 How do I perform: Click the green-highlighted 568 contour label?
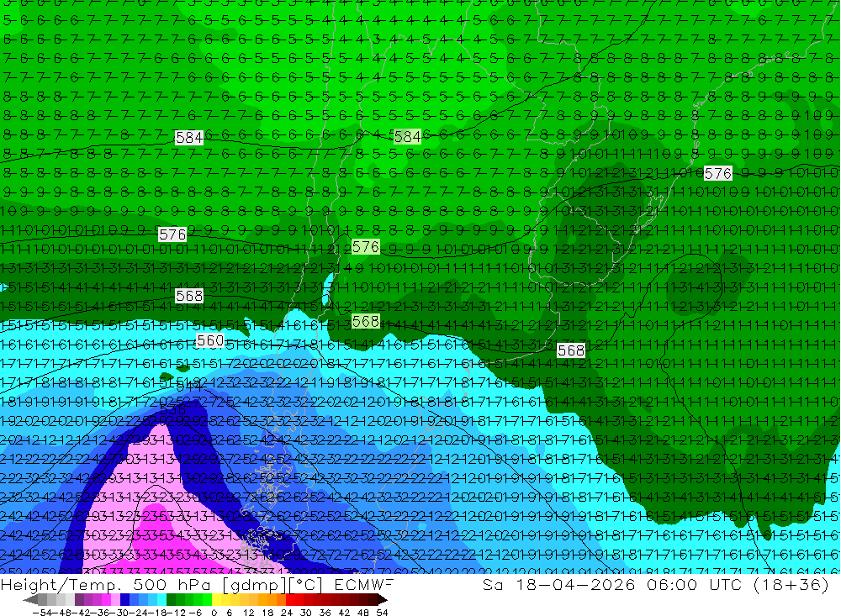(x=366, y=321)
